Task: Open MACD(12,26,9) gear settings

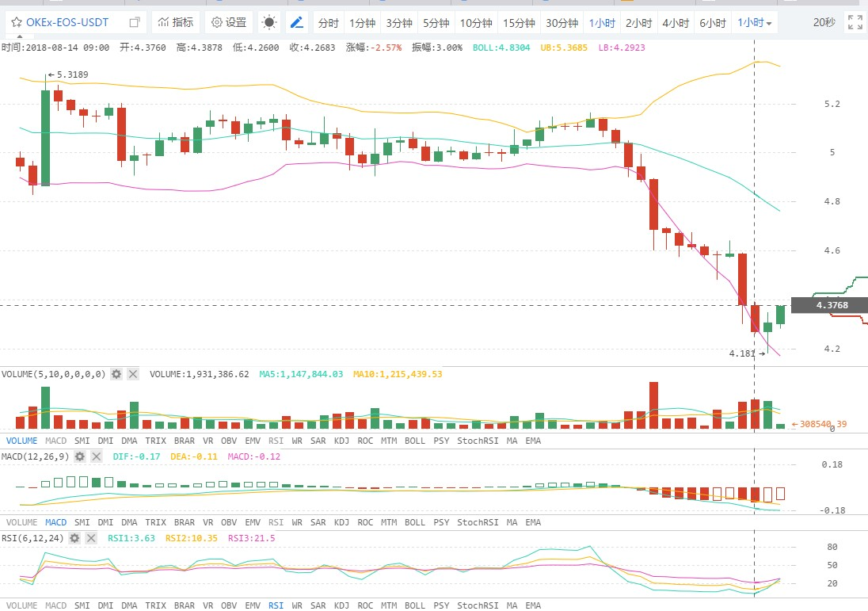Action: (x=80, y=456)
